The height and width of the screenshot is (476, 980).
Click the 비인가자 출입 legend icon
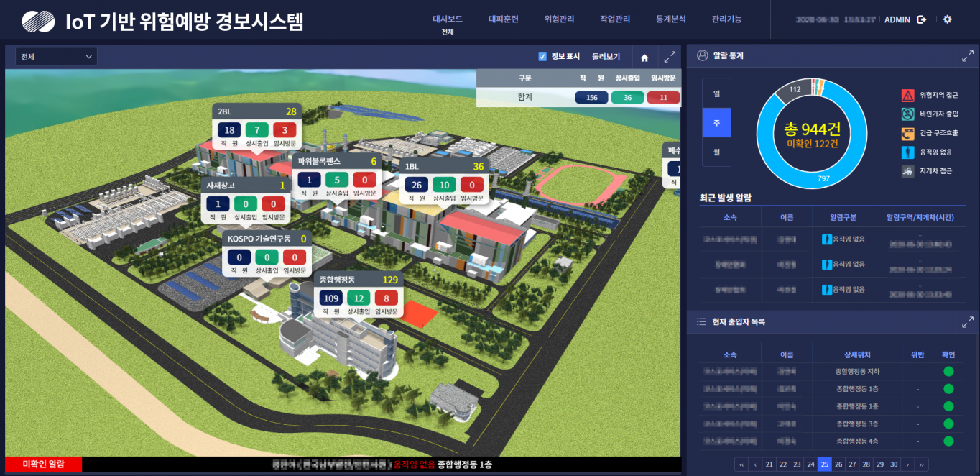(907, 114)
